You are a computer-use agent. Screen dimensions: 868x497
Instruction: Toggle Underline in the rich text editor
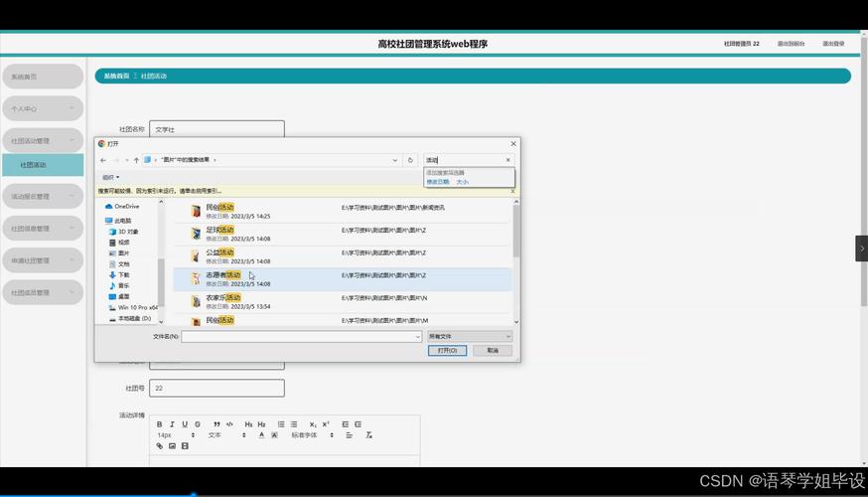[x=185, y=424]
